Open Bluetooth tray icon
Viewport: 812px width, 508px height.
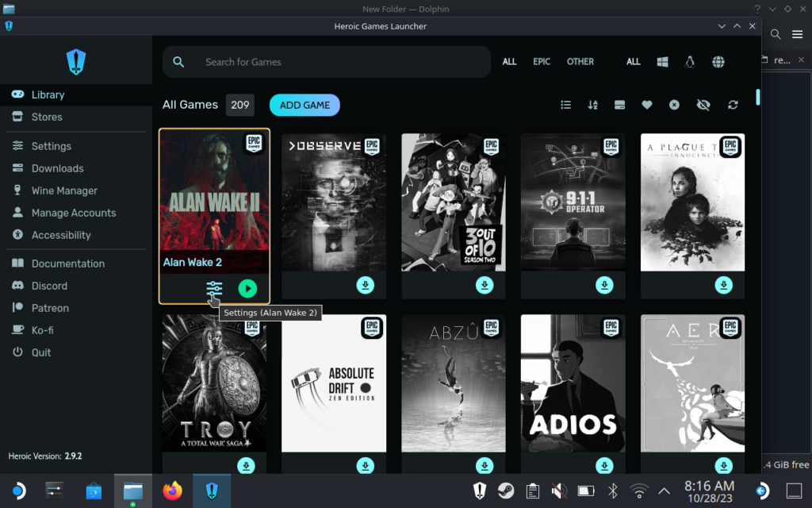[613, 491]
